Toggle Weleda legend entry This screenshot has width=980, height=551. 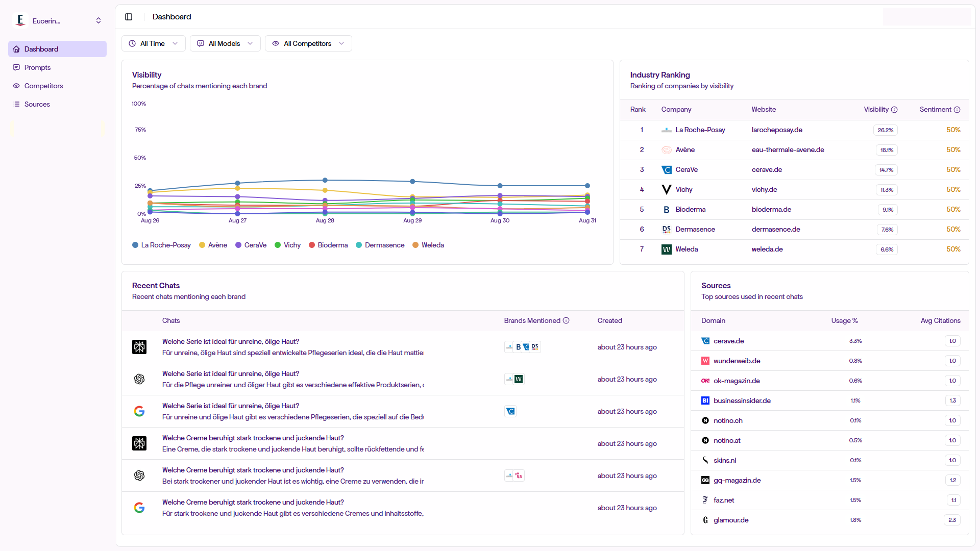[428, 245]
